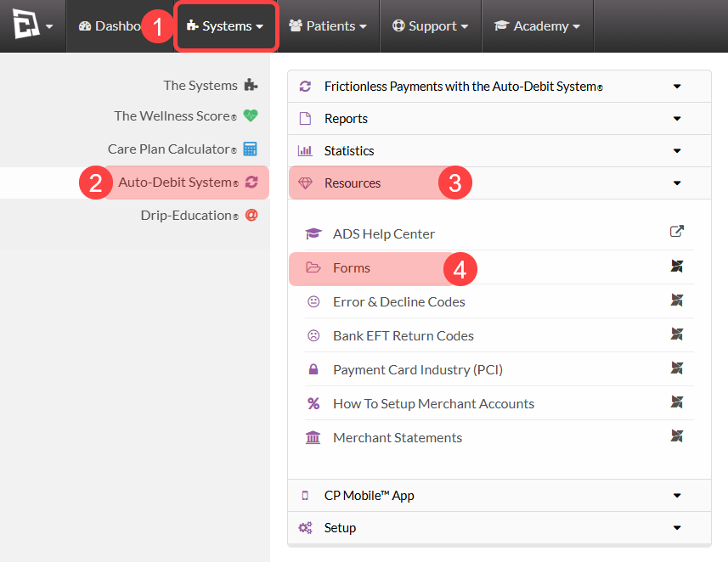Click the external-link icon for ADS Help Center
This screenshot has width=728, height=562.
pos(676,231)
